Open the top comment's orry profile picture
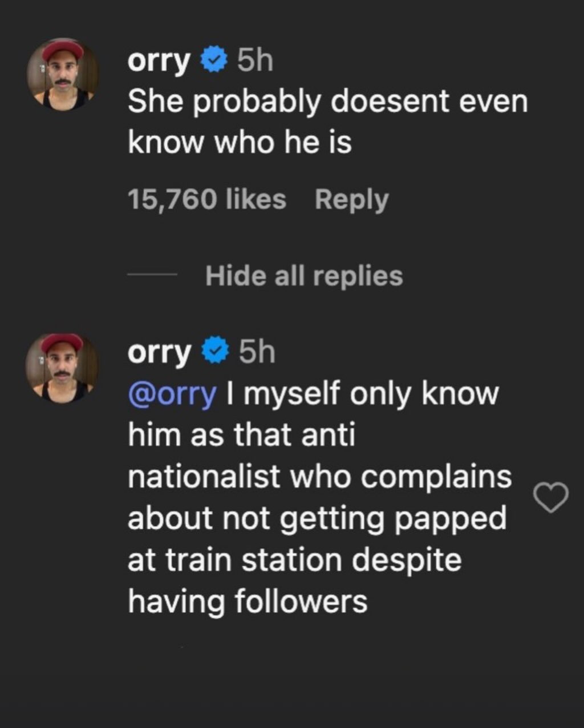 [63, 75]
